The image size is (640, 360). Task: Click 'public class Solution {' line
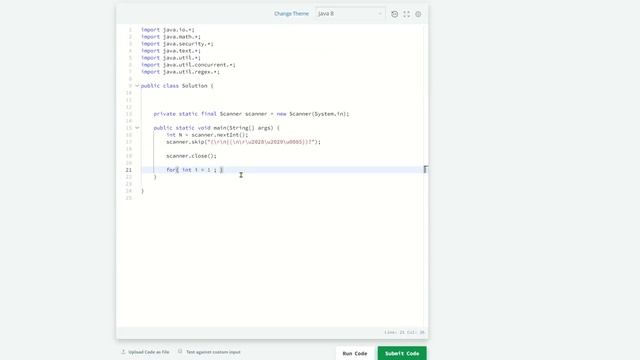pos(177,86)
